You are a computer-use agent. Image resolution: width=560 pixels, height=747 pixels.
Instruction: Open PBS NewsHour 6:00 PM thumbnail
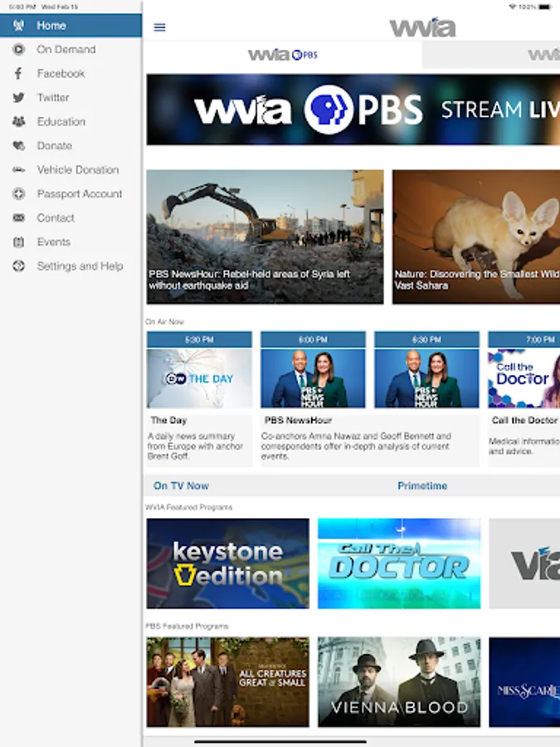(x=313, y=378)
